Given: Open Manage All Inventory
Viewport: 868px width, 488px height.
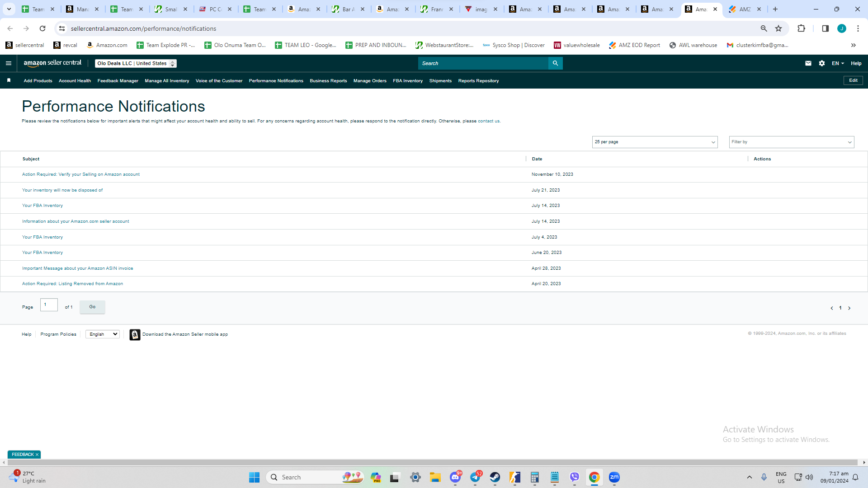Looking at the screenshot, I should pos(167,81).
